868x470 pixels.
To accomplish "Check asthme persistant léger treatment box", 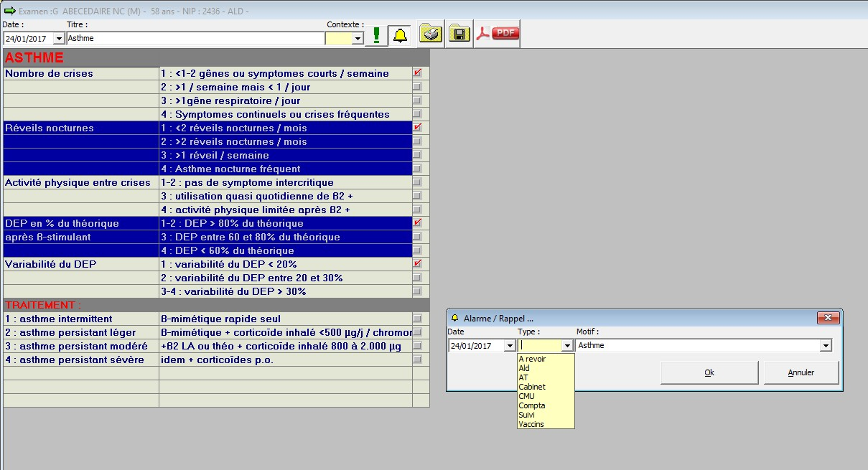I will coord(417,332).
